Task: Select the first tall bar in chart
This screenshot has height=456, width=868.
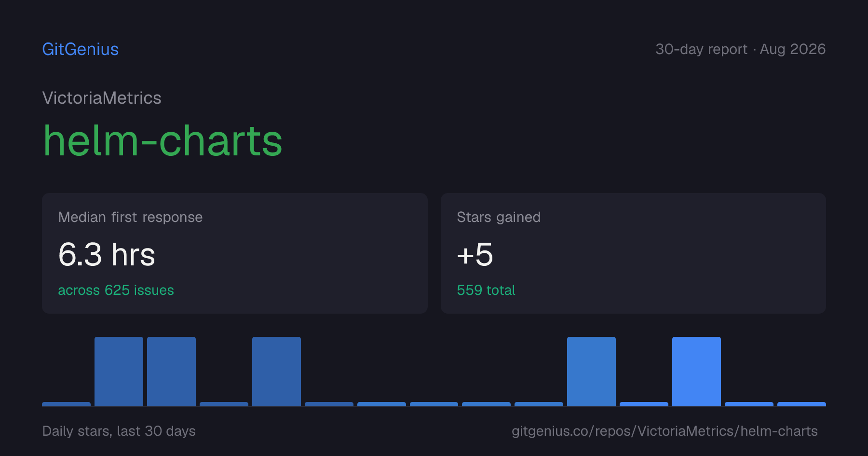Action: [x=119, y=372]
